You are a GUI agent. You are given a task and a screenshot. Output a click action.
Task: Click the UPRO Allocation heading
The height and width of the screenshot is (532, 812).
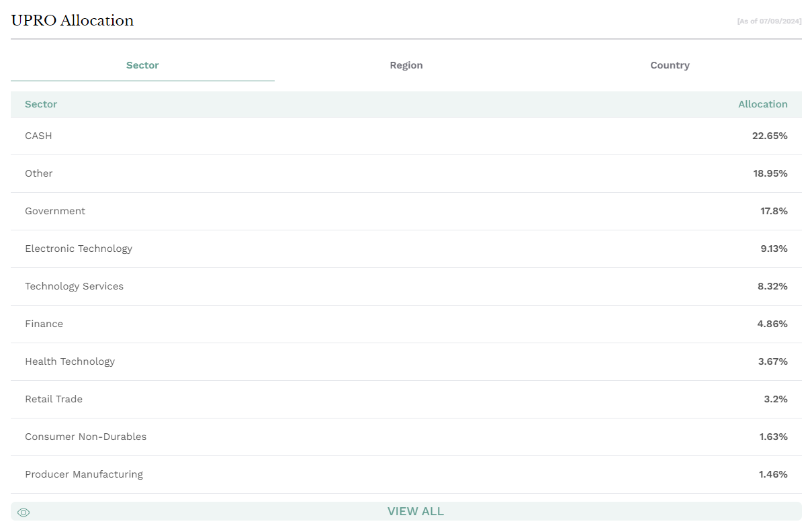coord(73,20)
